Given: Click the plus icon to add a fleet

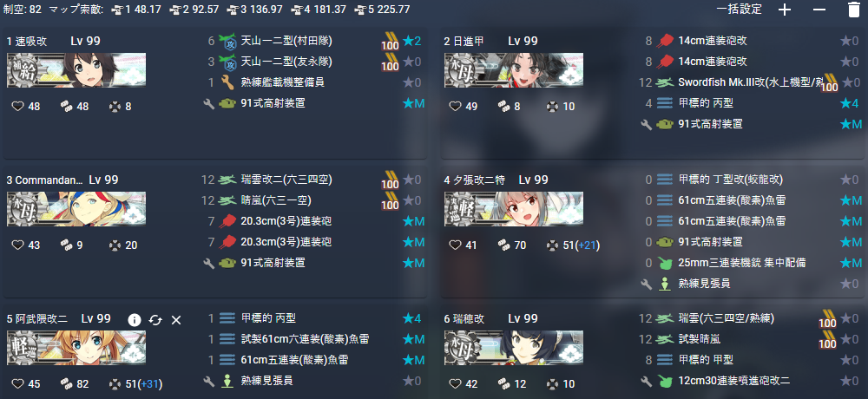Looking at the screenshot, I should tap(785, 10).
